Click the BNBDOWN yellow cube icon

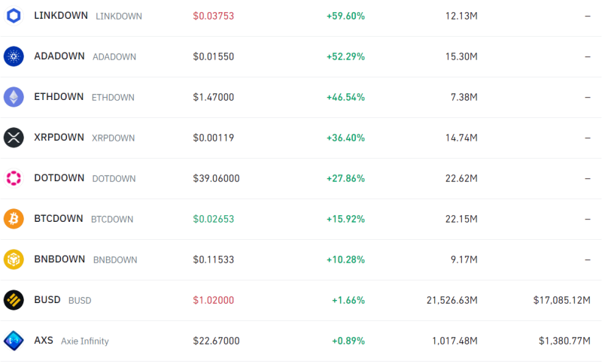click(14, 259)
